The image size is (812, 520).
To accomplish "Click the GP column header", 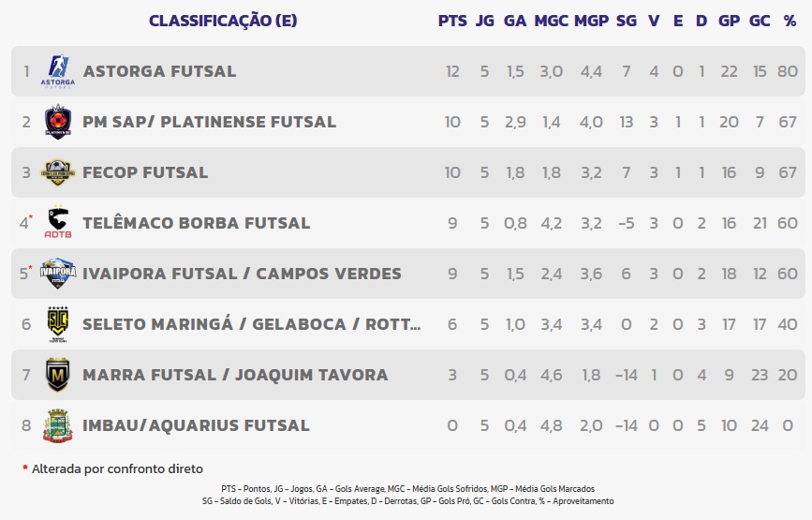I will (728, 21).
